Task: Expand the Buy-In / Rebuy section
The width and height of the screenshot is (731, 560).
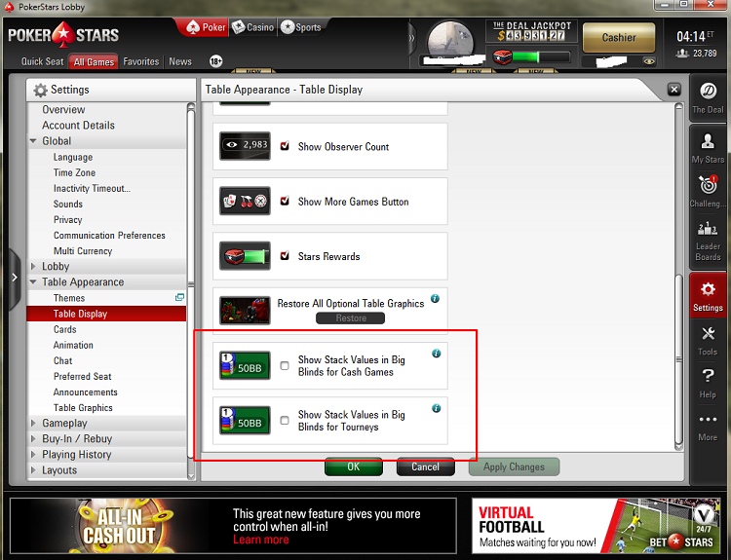Action: pyautogui.click(x=33, y=439)
